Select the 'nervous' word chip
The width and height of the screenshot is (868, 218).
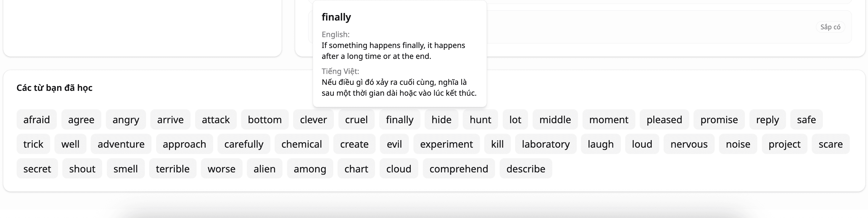pos(689,144)
